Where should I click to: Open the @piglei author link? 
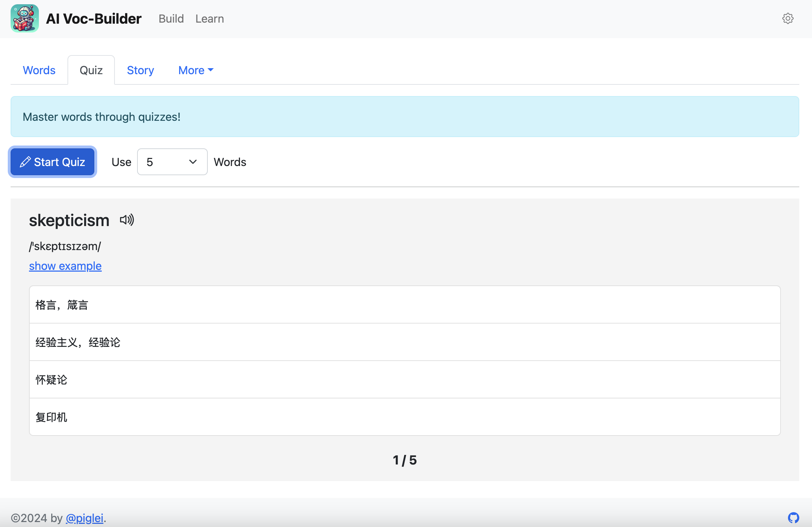[x=84, y=518]
